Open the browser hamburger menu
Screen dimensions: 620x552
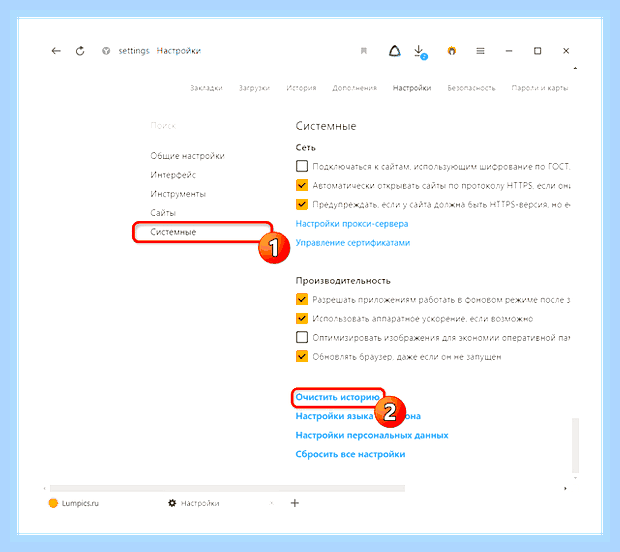(480, 51)
